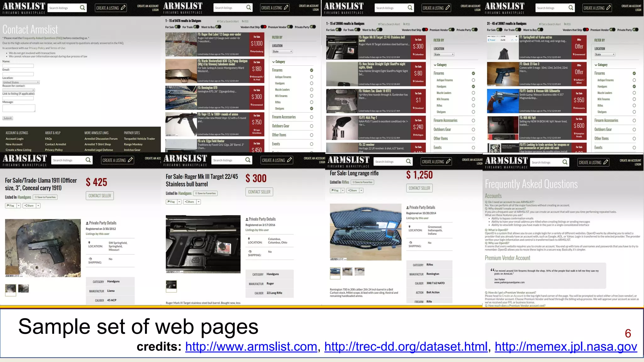Open http://trec-dd.org/dataset.html credits link
This screenshot has width=644, height=362.
[406, 347]
